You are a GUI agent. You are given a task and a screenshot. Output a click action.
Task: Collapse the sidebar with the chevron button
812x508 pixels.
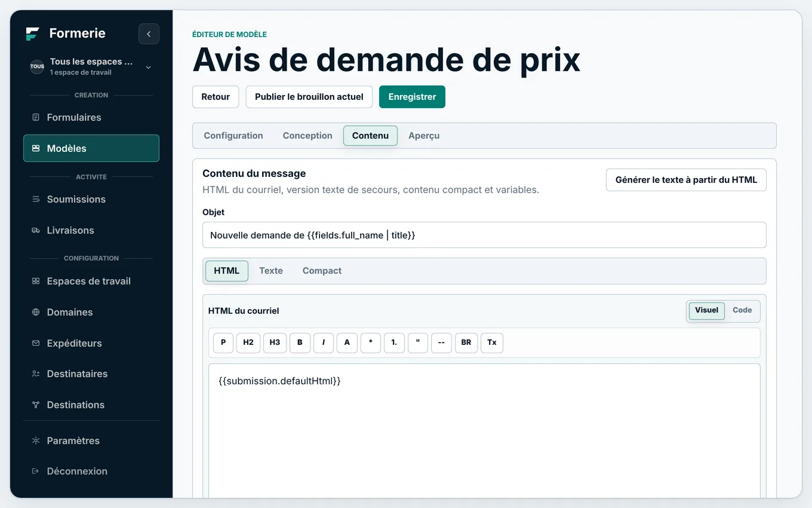coord(149,34)
